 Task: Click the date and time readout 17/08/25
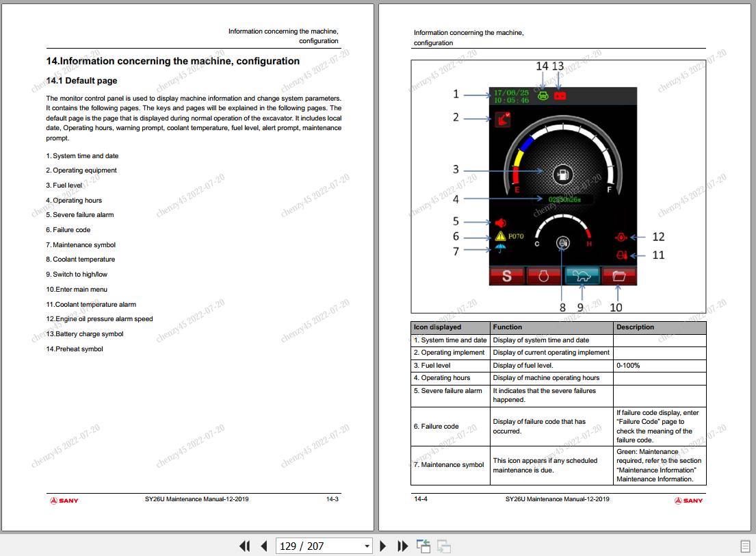coord(512,96)
